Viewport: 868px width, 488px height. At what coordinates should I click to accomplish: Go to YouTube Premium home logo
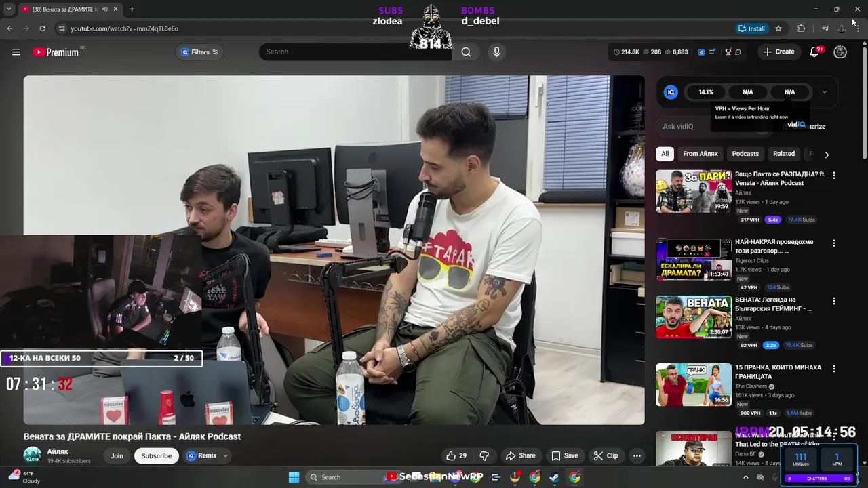pyautogui.click(x=56, y=52)
